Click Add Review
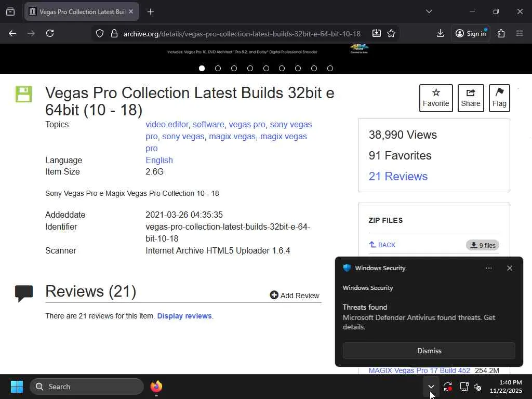This screenshot has width=532, height=399. [x=295, y=296]
